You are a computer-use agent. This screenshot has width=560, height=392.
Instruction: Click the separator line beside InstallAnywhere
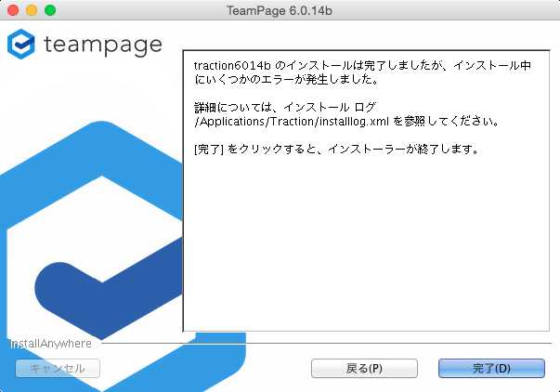pos(325,344)
